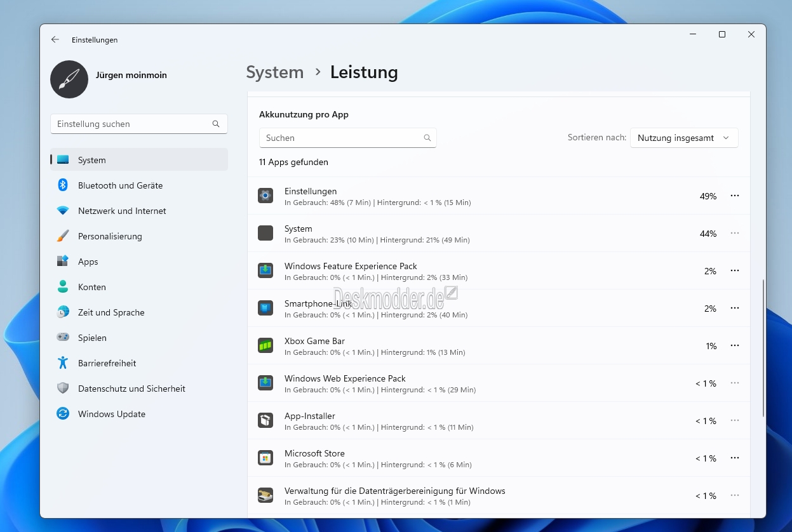Open more options for System app row
The height and width of the screenshot is (532, 792).
click(x=735, y=233)
